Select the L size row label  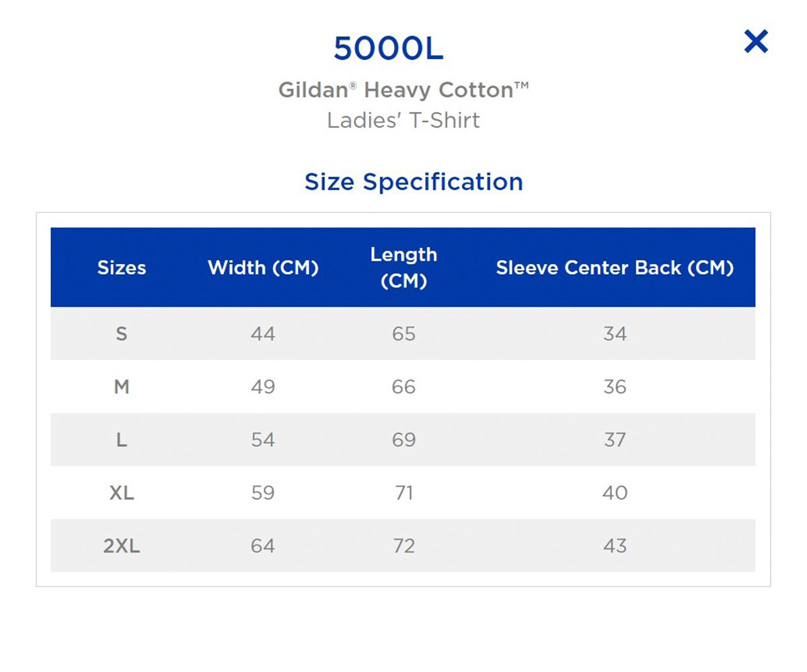[122, 440]
